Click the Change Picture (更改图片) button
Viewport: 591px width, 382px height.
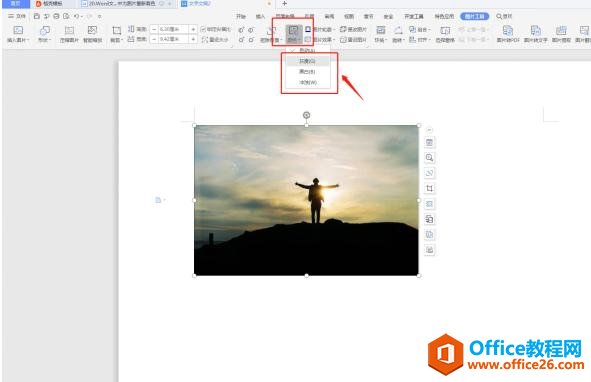coord(354,29)
